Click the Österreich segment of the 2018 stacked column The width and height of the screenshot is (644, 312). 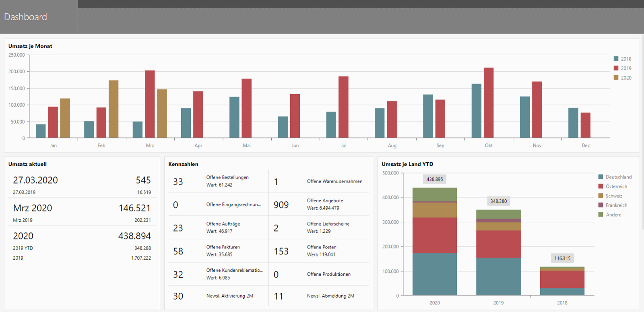(x=562, y=279)
